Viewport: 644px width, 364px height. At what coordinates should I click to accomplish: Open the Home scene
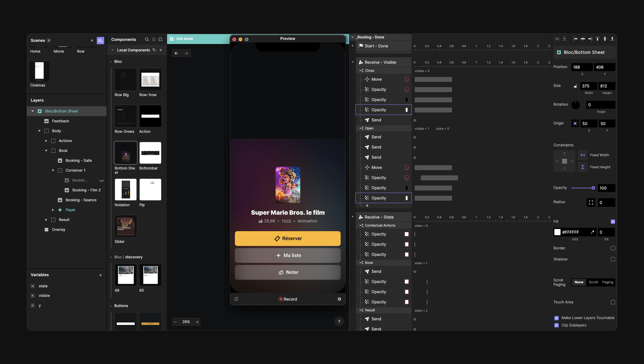point(35,51)
